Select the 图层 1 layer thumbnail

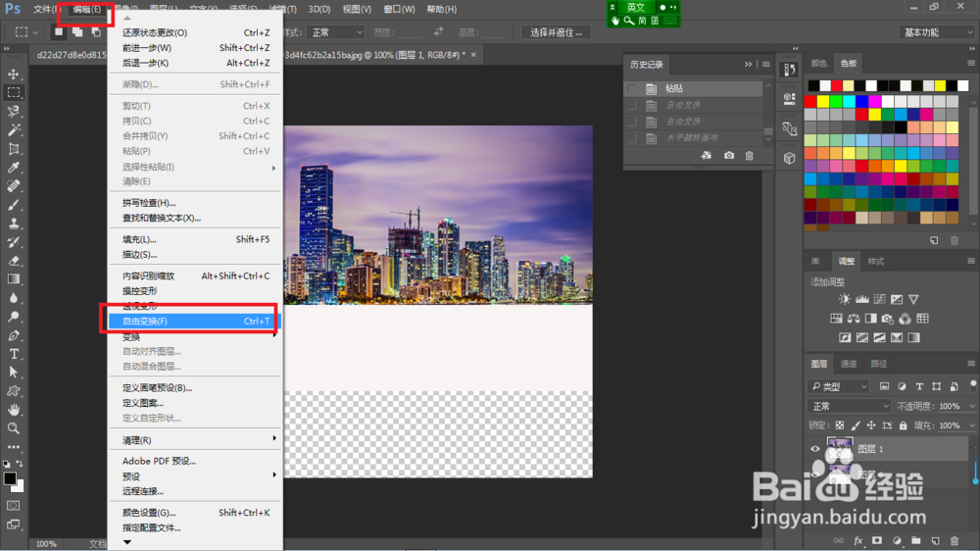pyautogui.click(x=840, y=448)
